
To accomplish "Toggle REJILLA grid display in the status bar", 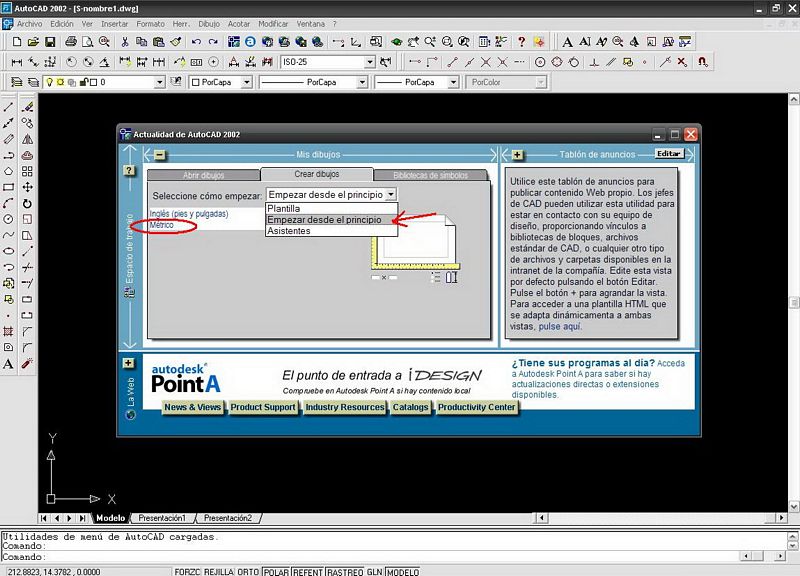I will [219, 572].
